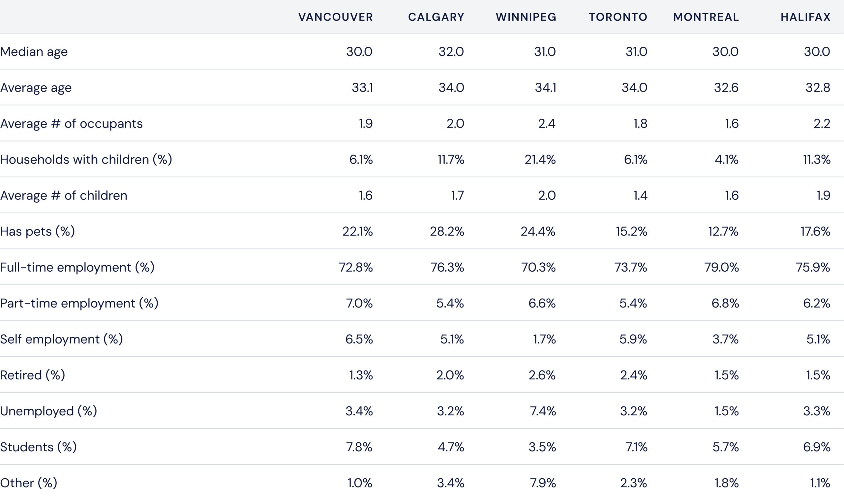Click the HALIFAX column header
This screenshot has height=504, width=844.
click(806, 17)
